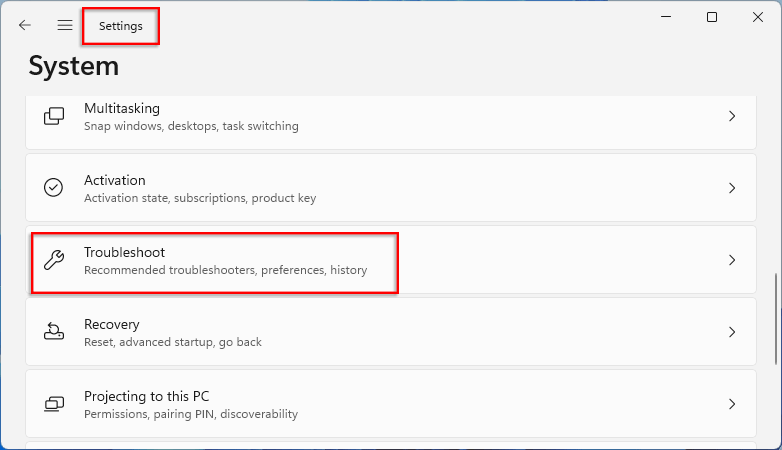This screenshot has height=450, width=782.
Task: Click the Multitasking windows icon
Action: coord(54,116)
